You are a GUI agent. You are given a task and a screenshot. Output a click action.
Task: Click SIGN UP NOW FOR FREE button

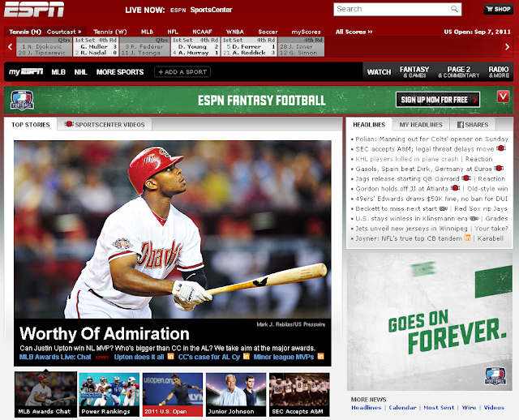tap(438, 100)
